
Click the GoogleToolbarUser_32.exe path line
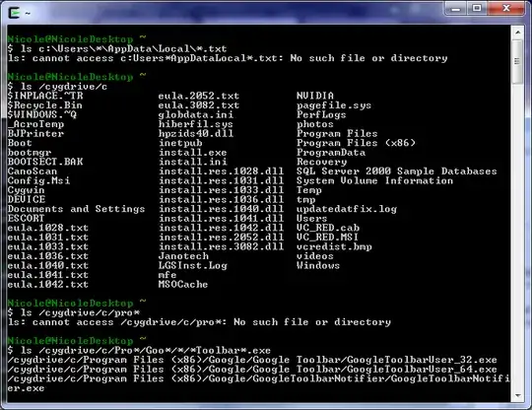[252, 360]
